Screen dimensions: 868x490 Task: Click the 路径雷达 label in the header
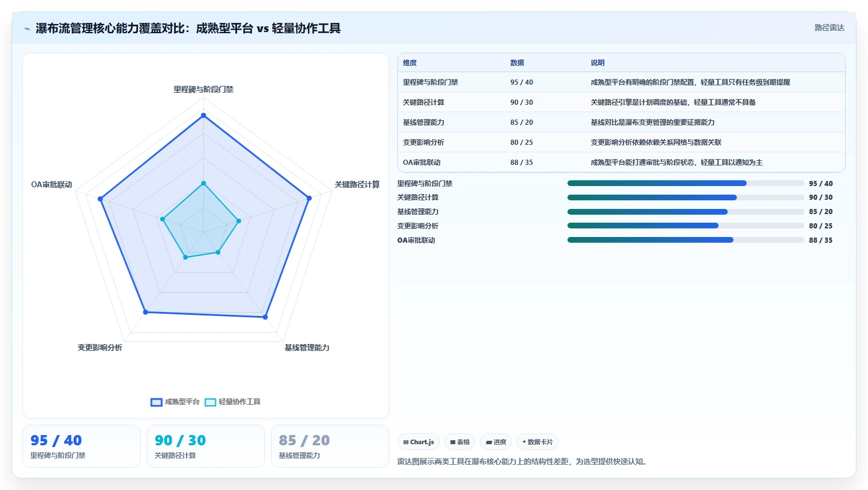(829, 27)
